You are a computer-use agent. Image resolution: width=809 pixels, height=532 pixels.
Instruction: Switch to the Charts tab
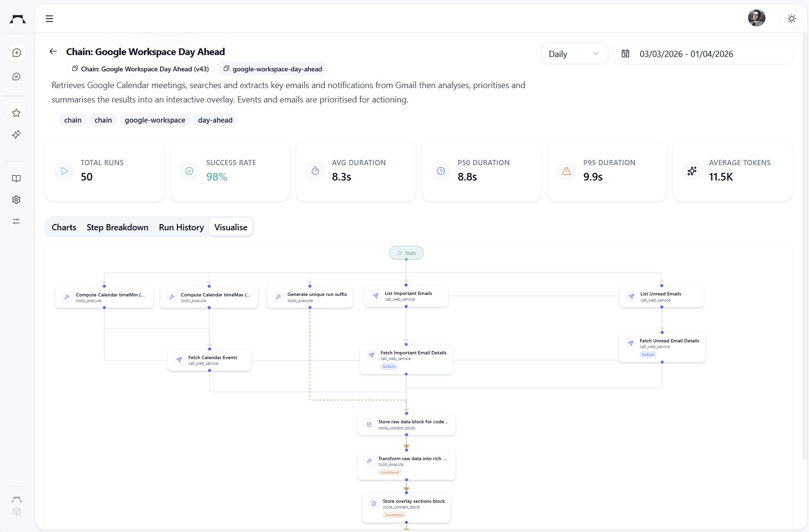pos(64,227)
